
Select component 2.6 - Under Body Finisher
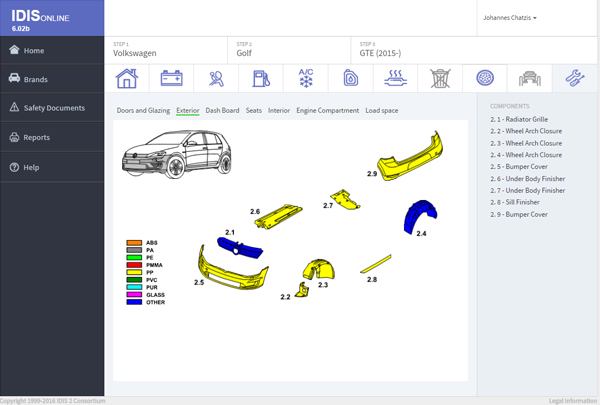[527, 179]
